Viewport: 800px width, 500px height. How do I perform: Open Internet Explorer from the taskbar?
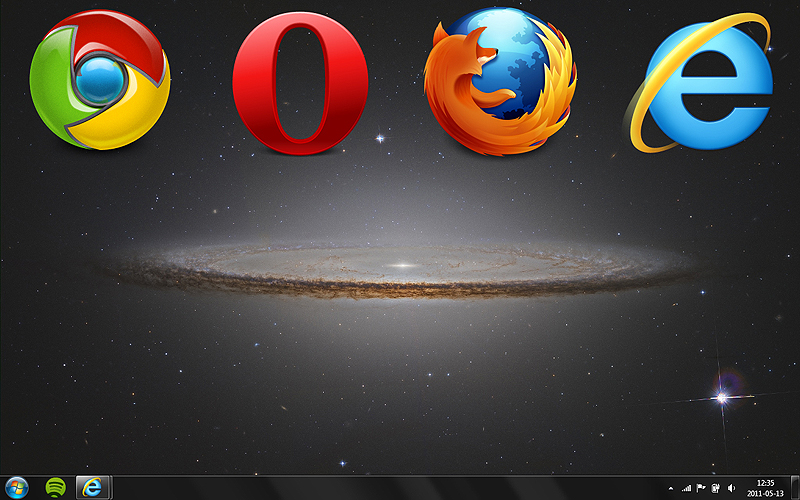(x=92, y=488)
